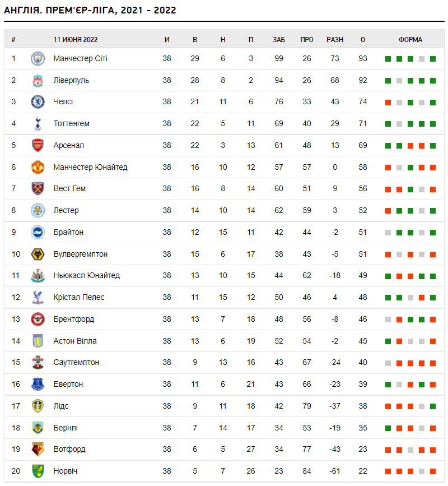Click the Liverpool club crest icon
The width and height of the screenshot is (448, 486).
(x=38, y=81)
